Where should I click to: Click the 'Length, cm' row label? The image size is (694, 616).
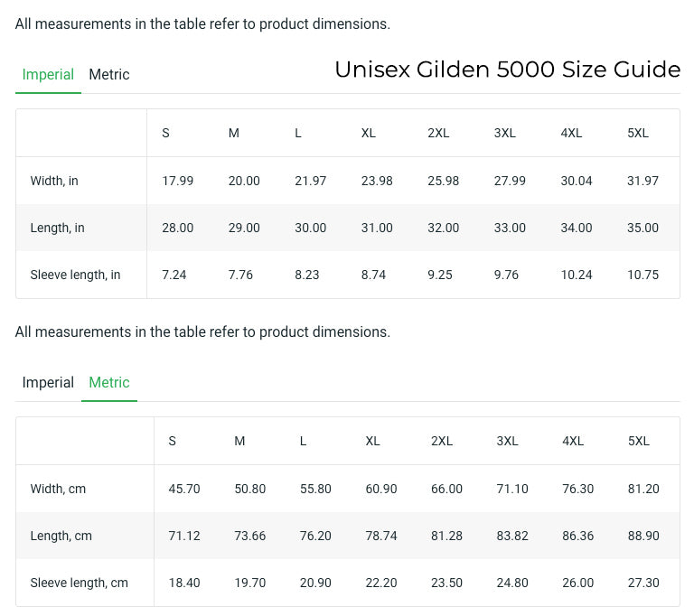click(61, 536)
